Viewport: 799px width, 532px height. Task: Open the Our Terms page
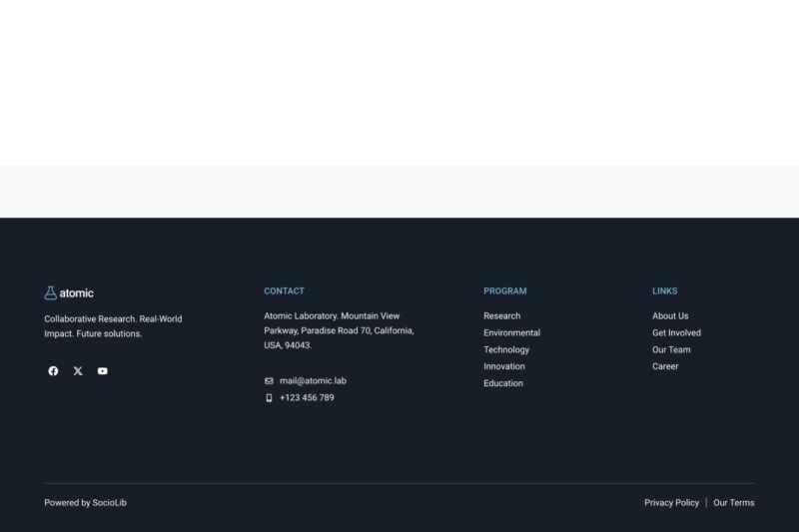tap(733, 503)
